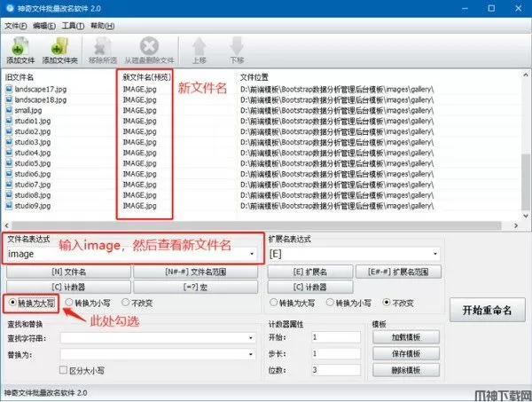Click the 旧文件名 column header
This screenshot has width=532, height=402.
coord(20,77)
